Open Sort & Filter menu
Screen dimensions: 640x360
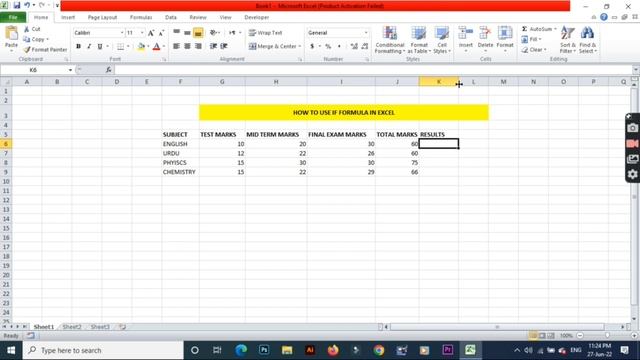[567, 40]
